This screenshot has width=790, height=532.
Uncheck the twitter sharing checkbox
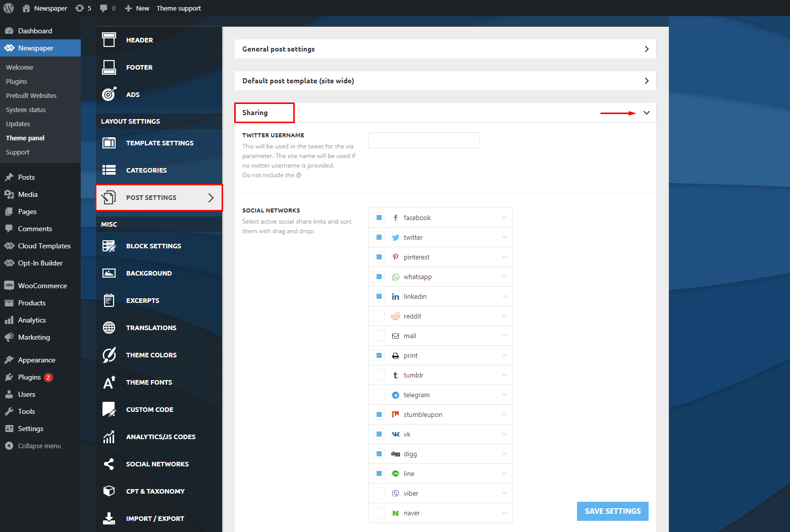[x=379, y=237]
